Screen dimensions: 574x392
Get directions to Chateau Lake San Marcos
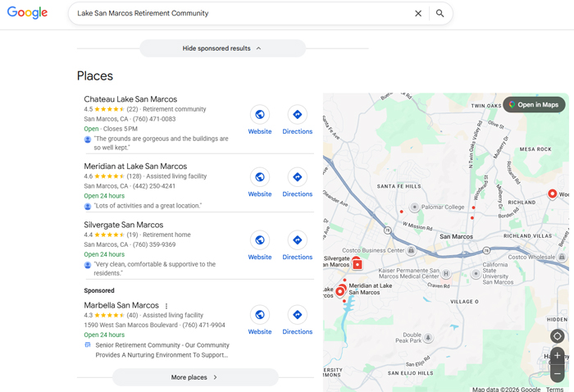pyautogui.click(x=297, y=115)
